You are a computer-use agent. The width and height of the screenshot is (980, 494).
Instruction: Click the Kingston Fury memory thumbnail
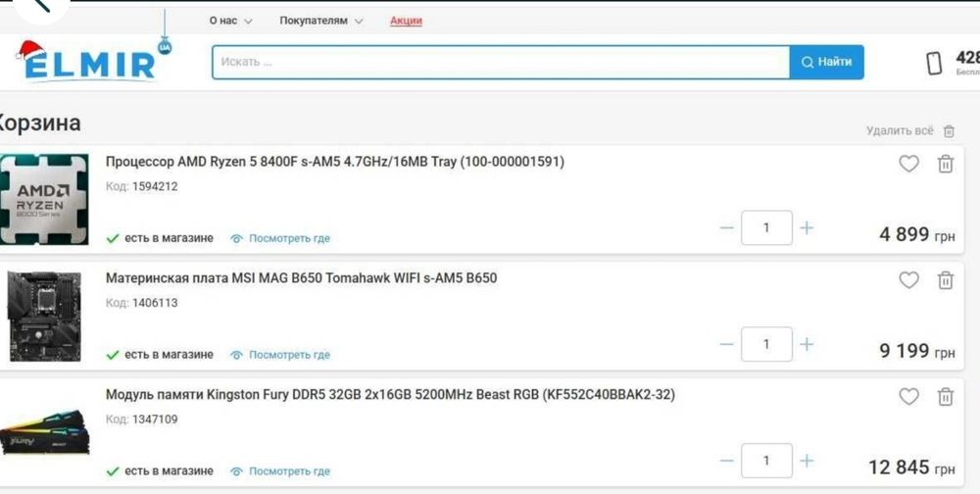[44, 432]
